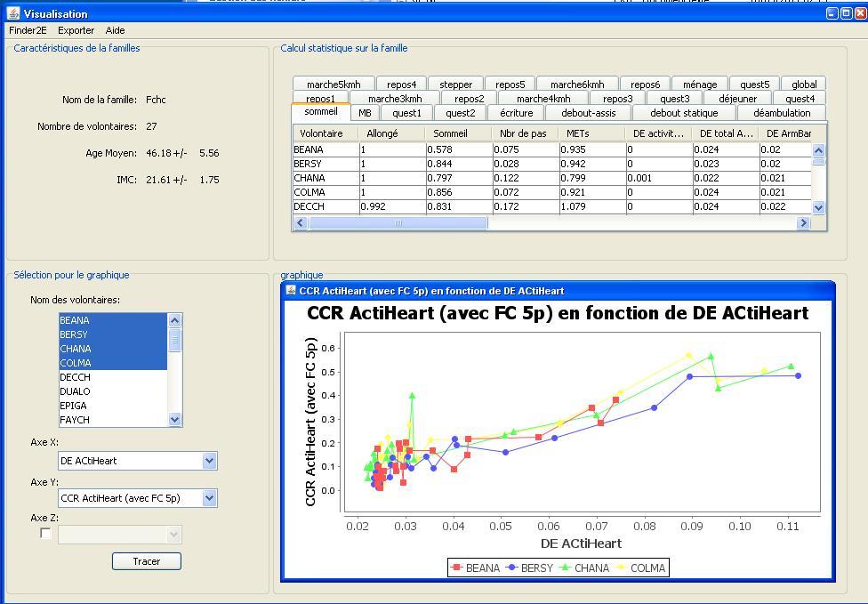Select volunteer DECCH in the list
Viewport: 868px width, 604px height.
click(113, 377)
